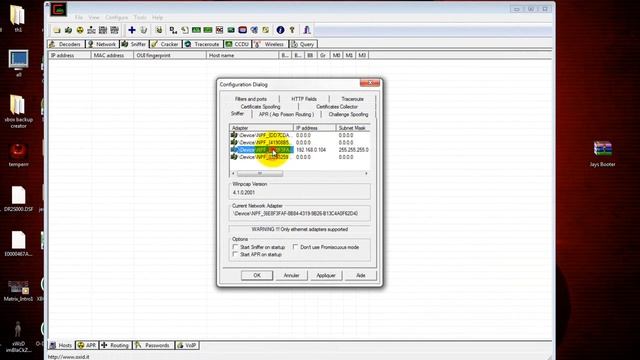
Task: Click the hand Configure icon after recycle bin
Action: tap(159, 30)
